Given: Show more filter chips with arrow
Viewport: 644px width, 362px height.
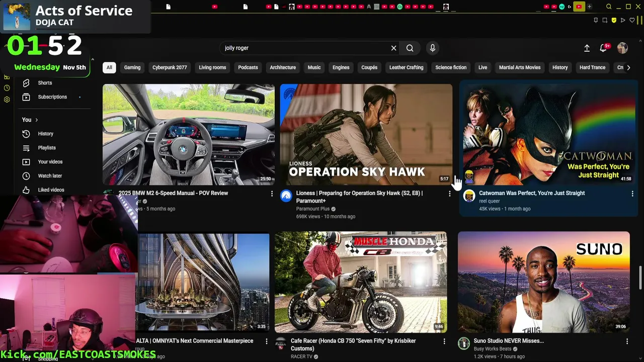Looking at the screenshot, I should tap(628, 67).
